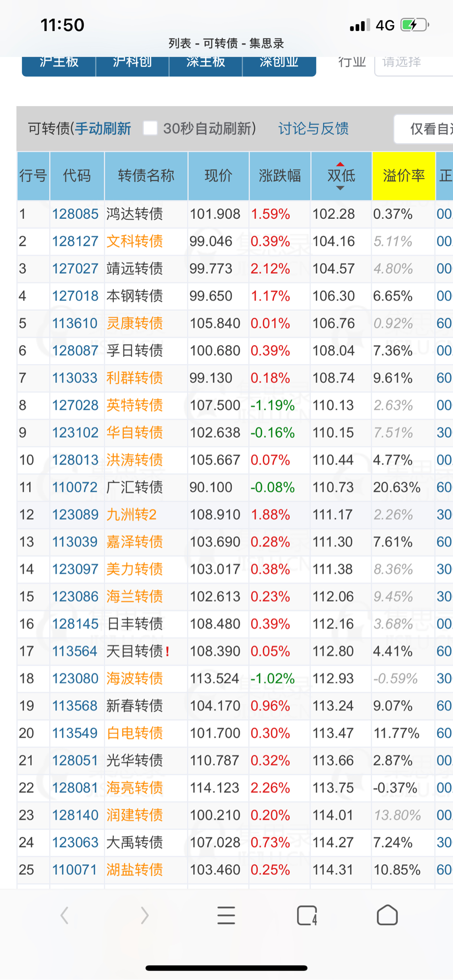
Task: Open 讨论与反馈 link
Action: pyautogui.click(x=313, y=129)
